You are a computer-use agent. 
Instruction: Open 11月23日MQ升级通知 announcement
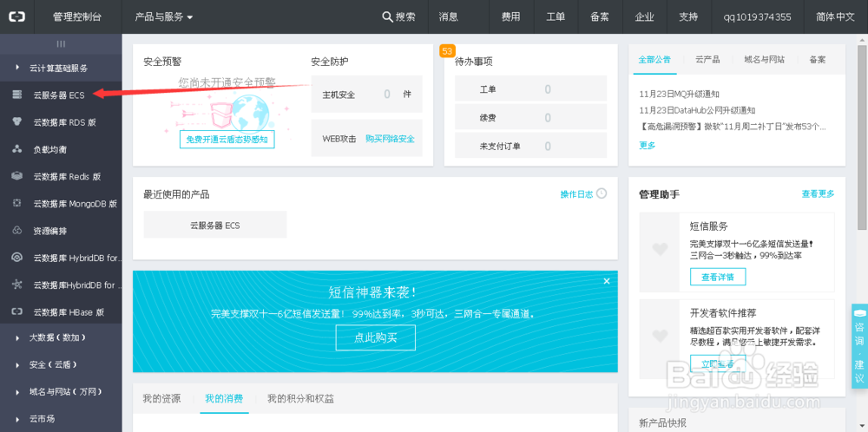[x=680, y=94]
